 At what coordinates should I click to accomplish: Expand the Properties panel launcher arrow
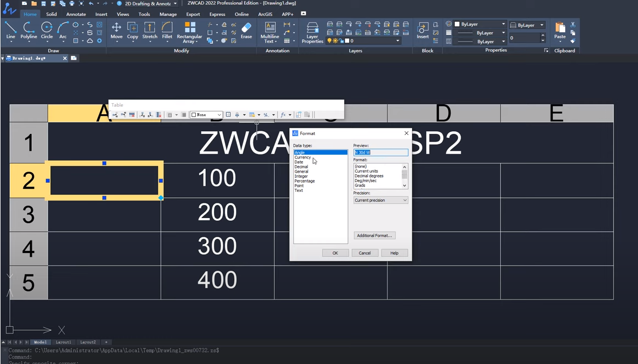pos(546,50)
